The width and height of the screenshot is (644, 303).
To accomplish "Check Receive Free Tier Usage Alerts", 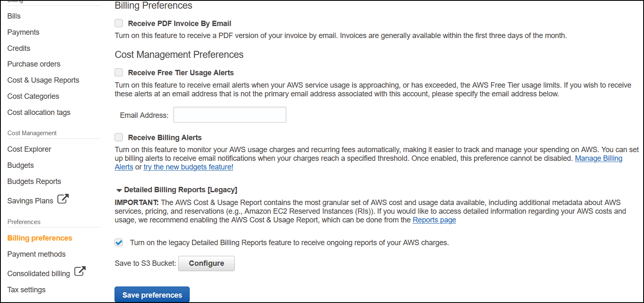I will pos(119,72).
